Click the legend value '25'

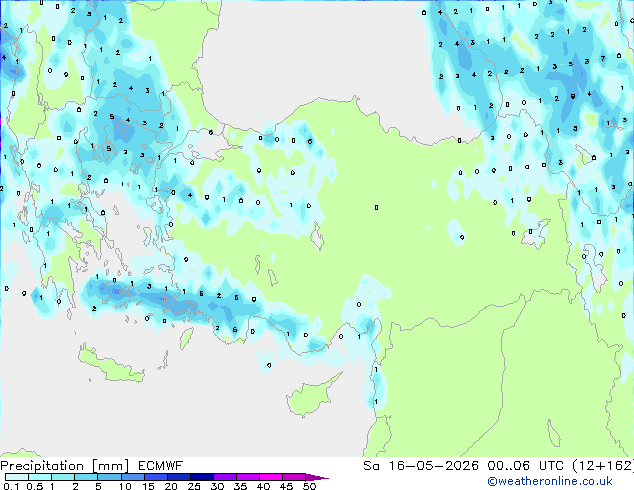point(194,486)
